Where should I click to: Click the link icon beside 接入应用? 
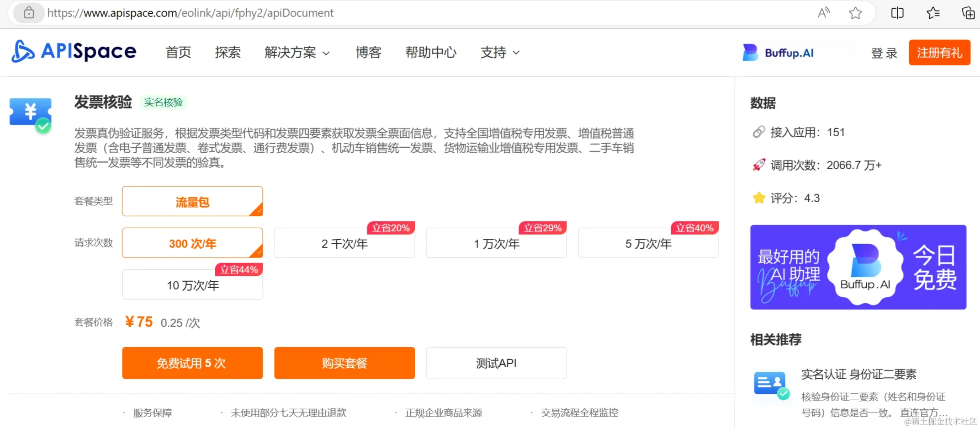coord(759,132)
